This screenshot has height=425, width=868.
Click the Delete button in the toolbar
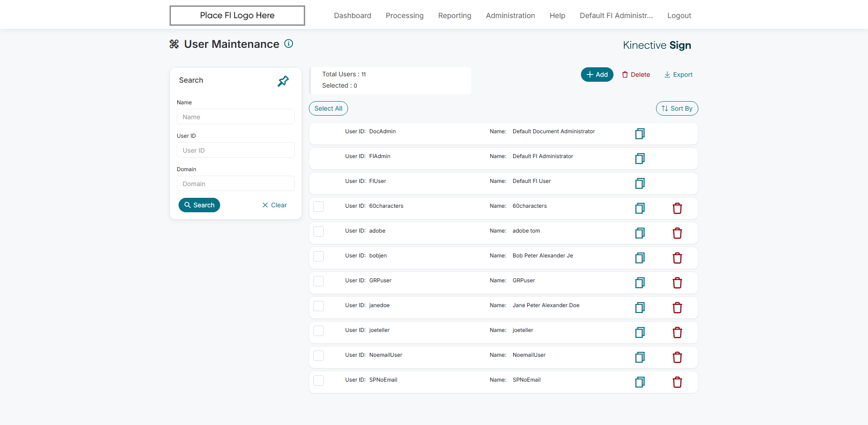[636, 75]
